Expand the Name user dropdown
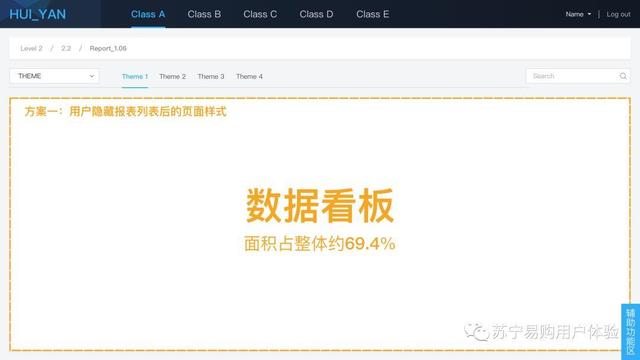 point(578,14)
